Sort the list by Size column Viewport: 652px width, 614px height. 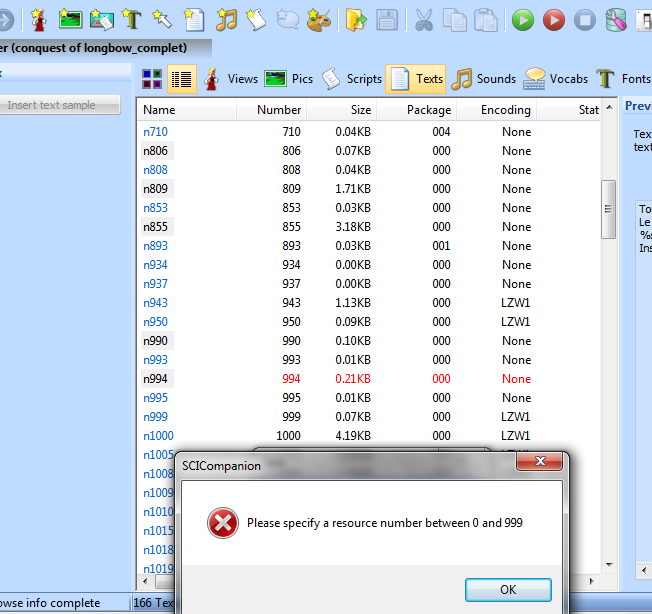[x=341, y=110]
